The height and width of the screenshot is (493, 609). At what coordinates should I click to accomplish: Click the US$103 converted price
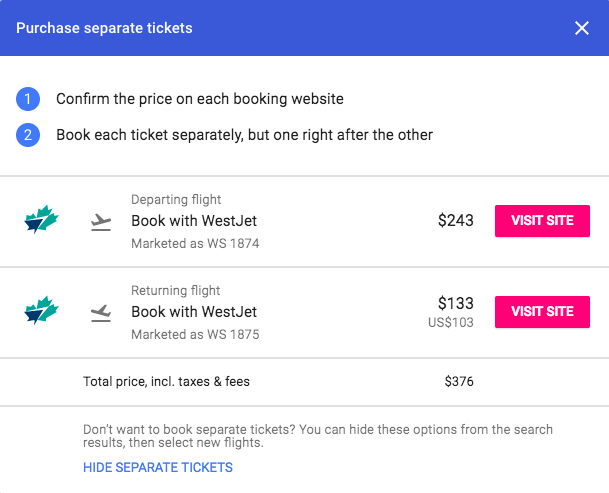451,322
